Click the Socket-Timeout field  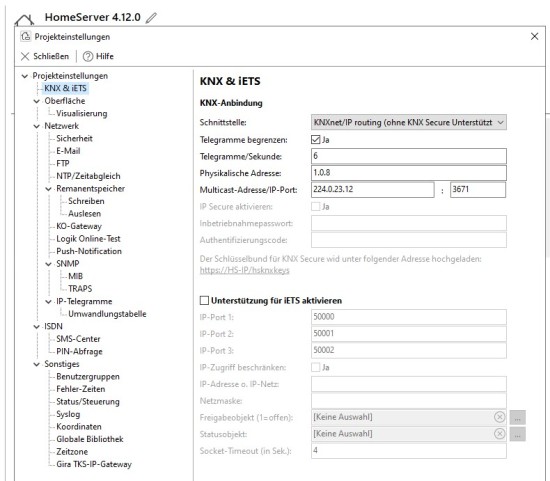(x=409, y=451)
